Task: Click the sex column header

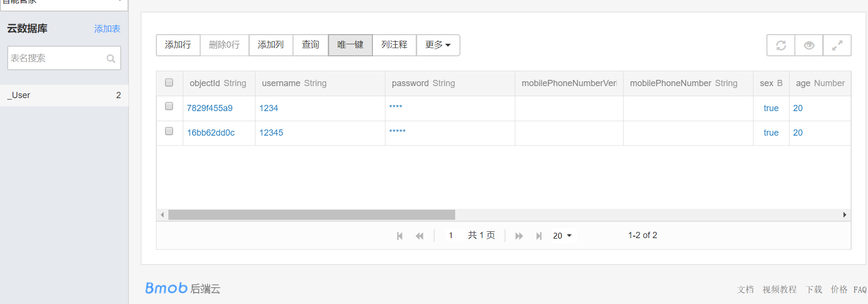Action: [771, 83]
